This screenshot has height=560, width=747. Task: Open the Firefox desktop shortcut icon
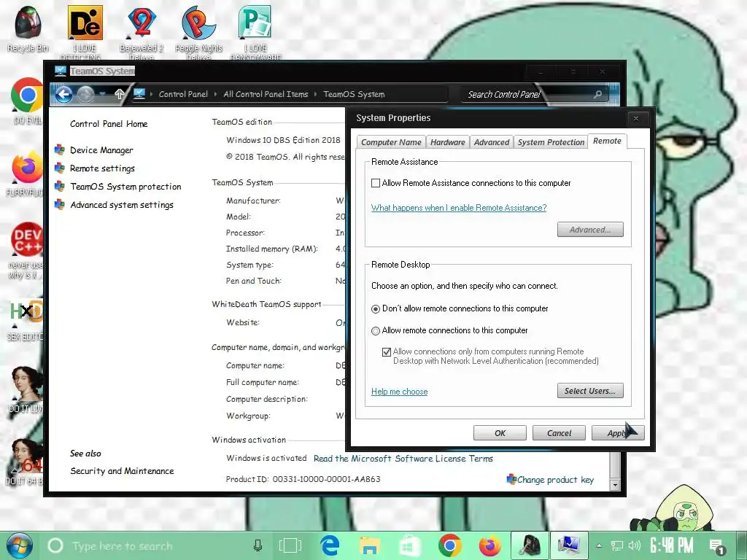27,173
